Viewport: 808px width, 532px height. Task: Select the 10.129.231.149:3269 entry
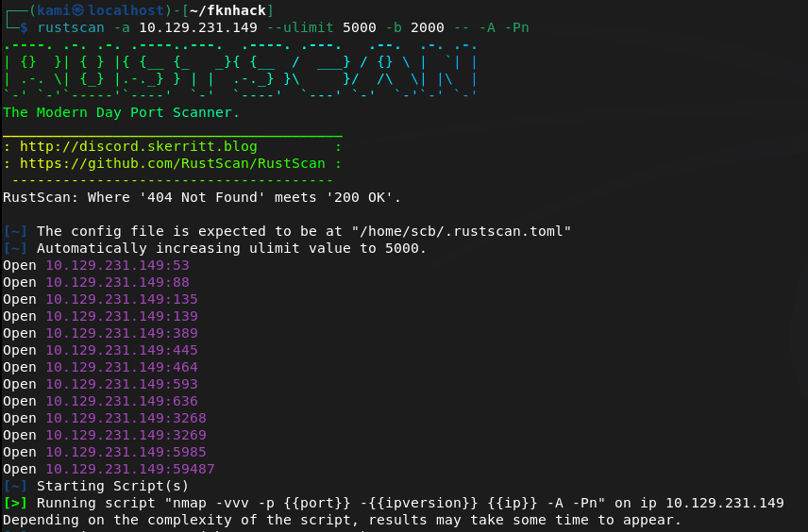tap(126, 435)
